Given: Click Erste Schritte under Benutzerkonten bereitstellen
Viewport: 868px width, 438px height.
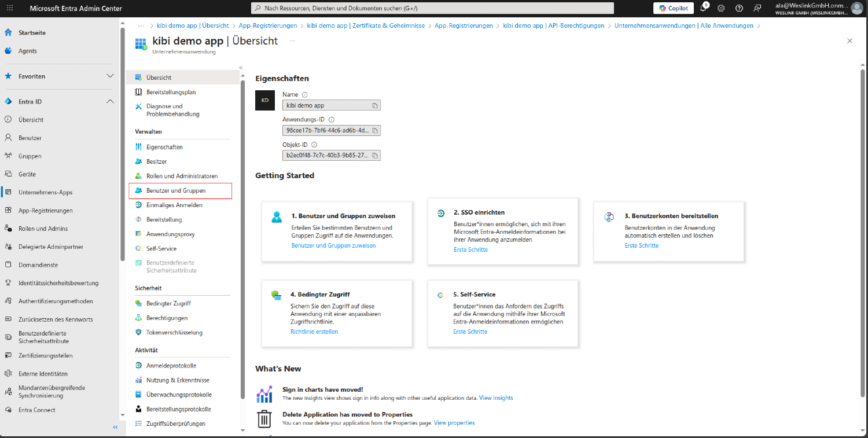Looking at the screenshot, I should [x=641, y=245].
